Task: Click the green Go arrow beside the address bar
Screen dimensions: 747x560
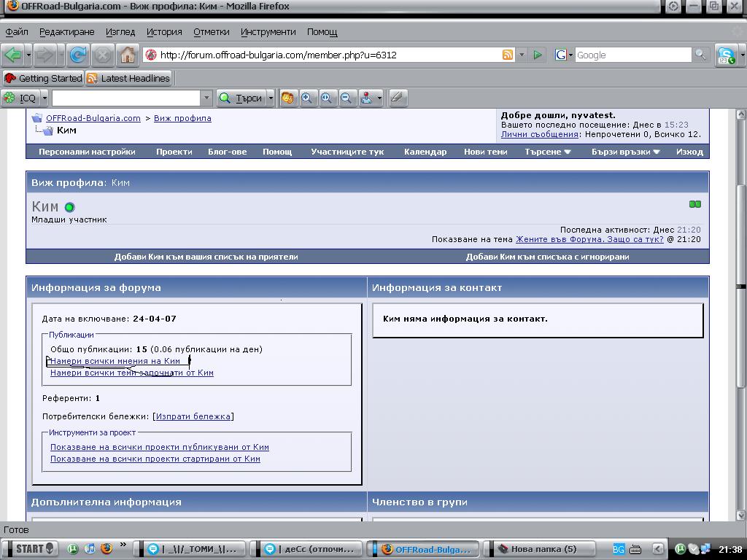Action: click(x=538, y=55)
